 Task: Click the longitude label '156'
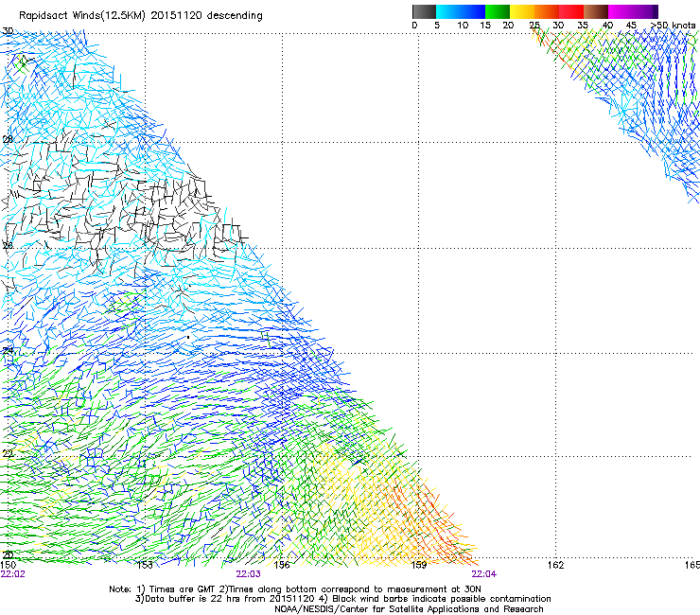[x=282, y=565]
